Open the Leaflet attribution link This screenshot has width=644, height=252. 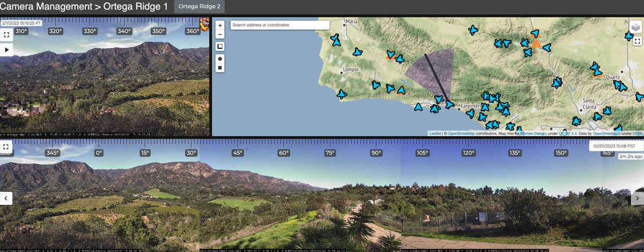pyautogui.click(x=435, y=133)
